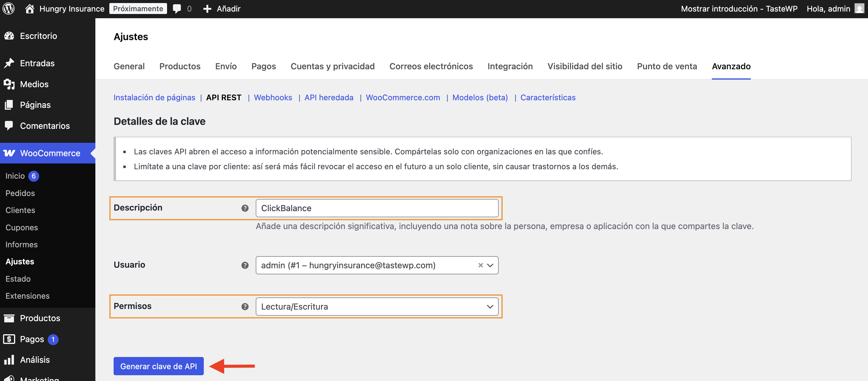
Task: Click the Análisis bar chart icon
Action: (9, 359)
